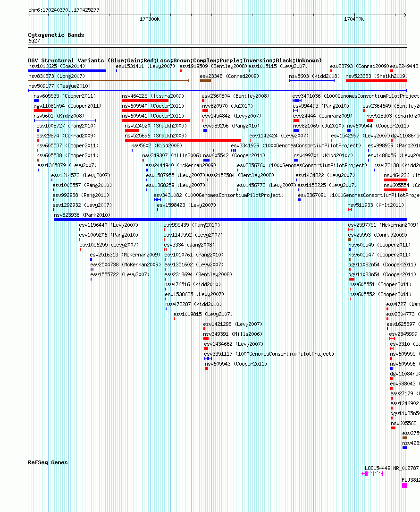Click the nsv1016625 (Coe2014) variant label

tap(57, 66)
